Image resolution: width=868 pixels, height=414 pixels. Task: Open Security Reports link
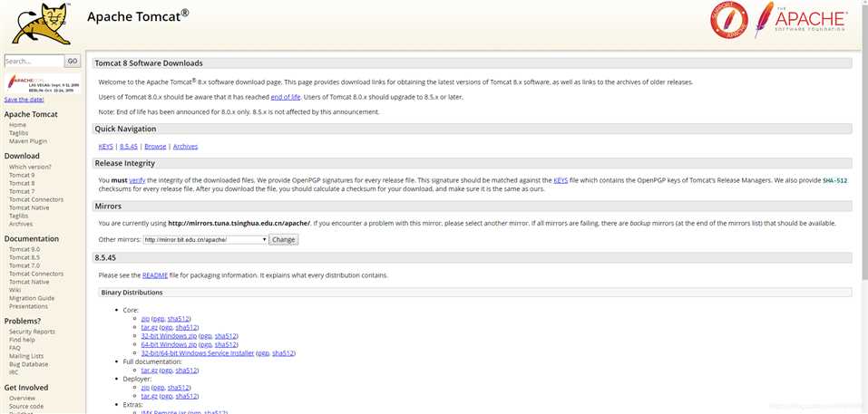tap(32, 332)
